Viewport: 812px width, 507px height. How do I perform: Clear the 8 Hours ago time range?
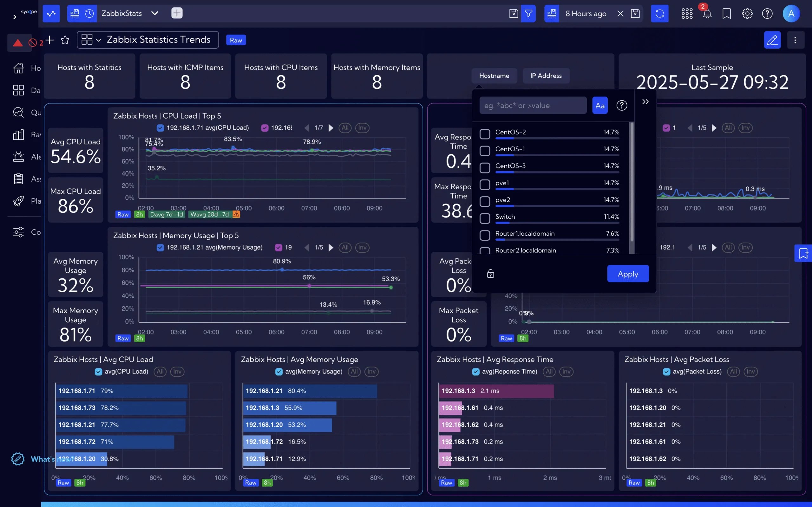(620, 13)
